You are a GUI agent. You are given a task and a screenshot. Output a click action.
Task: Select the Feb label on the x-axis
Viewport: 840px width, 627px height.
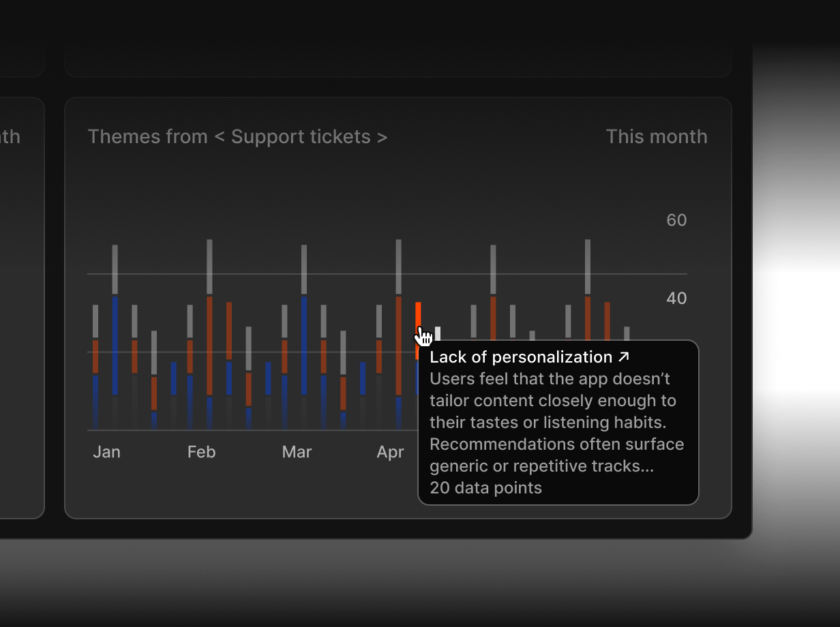(201, 453)
